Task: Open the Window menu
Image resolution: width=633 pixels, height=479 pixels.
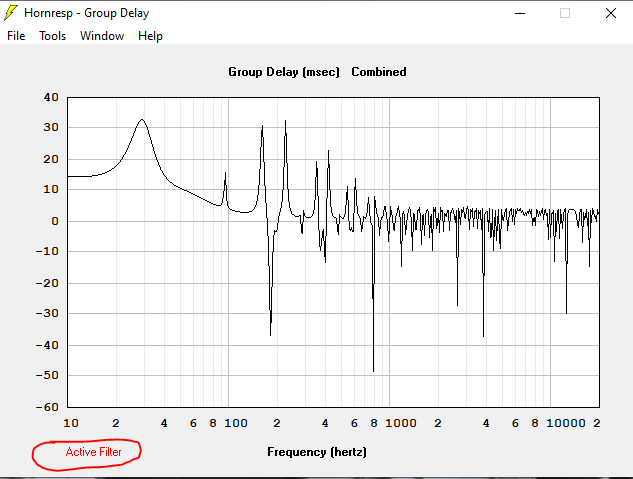Action: (102, 36)
